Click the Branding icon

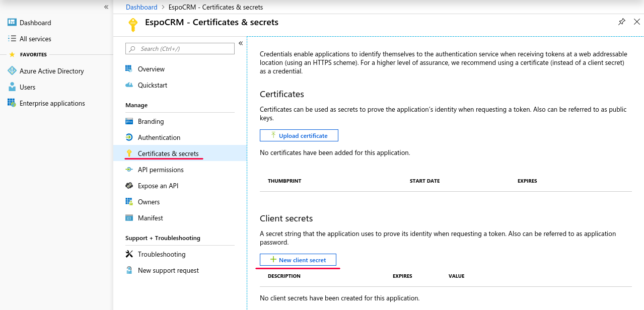point(129,121)
